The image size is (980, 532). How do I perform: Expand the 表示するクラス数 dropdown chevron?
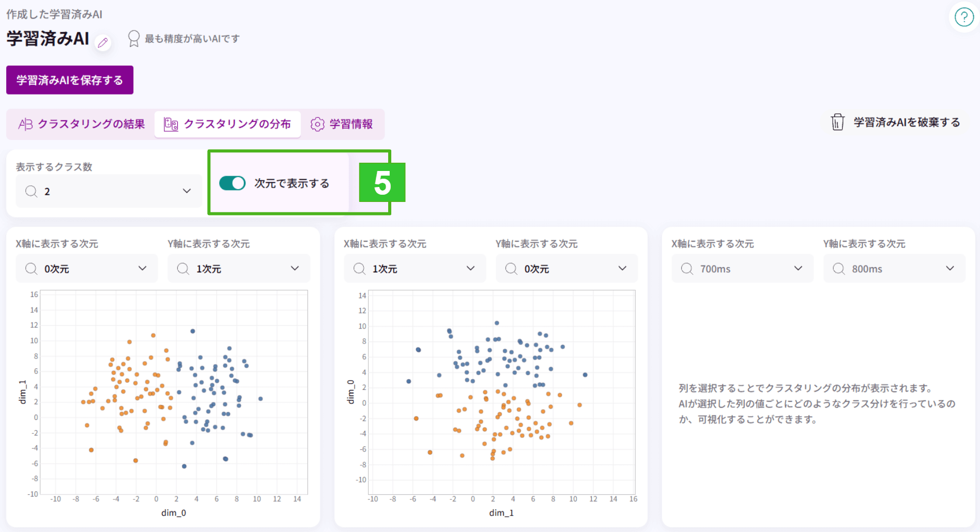(x=187, y=191)
